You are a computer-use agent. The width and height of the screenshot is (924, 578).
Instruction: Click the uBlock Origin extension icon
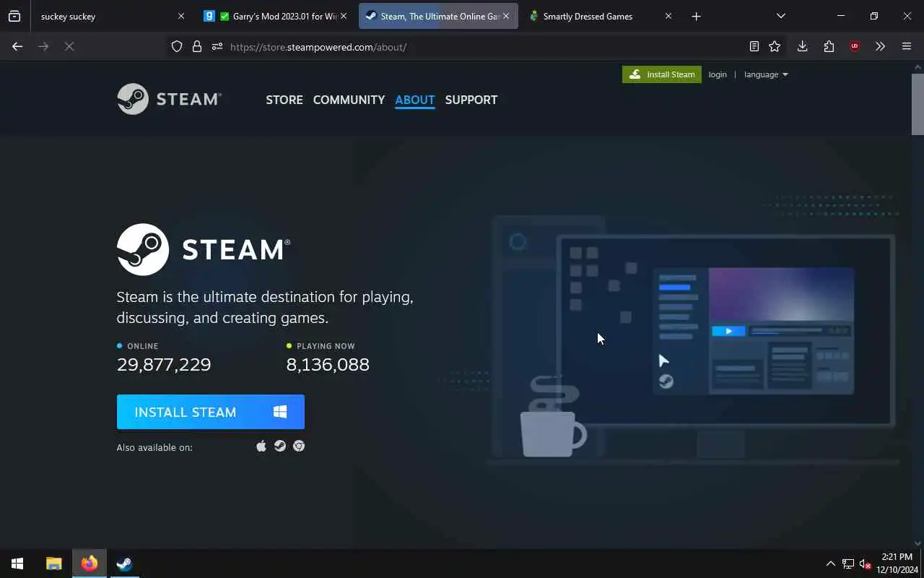coord(855,46)
